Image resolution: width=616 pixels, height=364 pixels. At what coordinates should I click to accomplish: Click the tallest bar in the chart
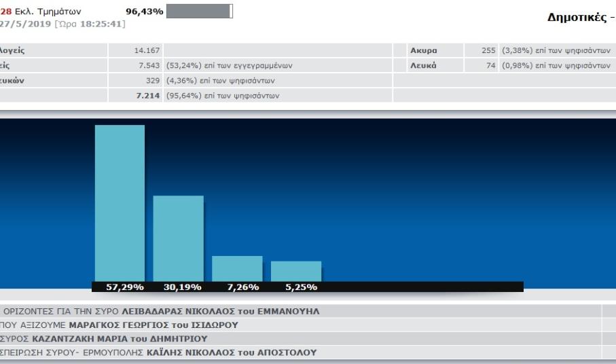click(120, 202)
